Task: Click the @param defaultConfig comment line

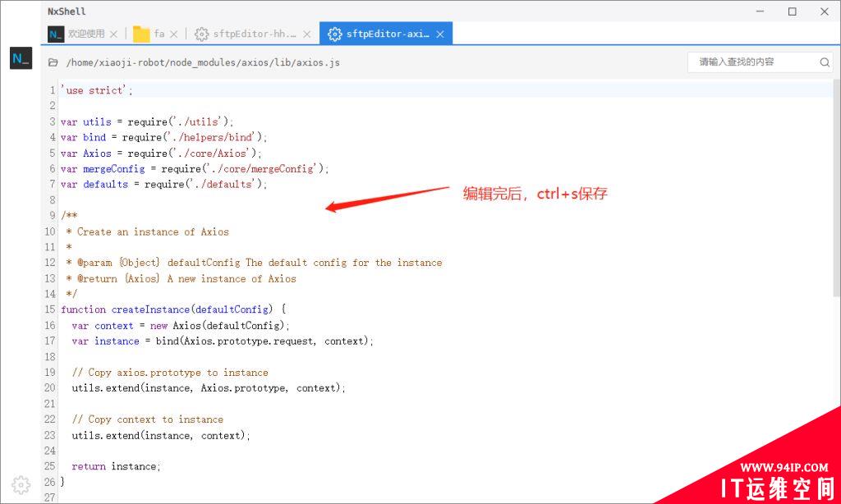Action: [255, 263]
